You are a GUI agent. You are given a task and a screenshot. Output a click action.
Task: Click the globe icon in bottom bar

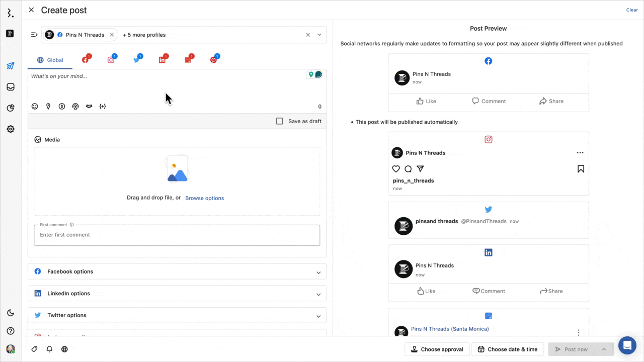(64, 349)
